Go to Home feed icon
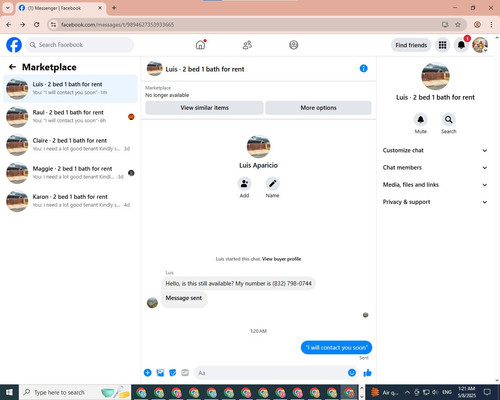 200,45
